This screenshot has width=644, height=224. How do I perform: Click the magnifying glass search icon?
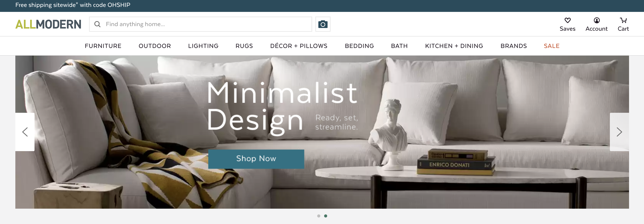click(97, 24)
